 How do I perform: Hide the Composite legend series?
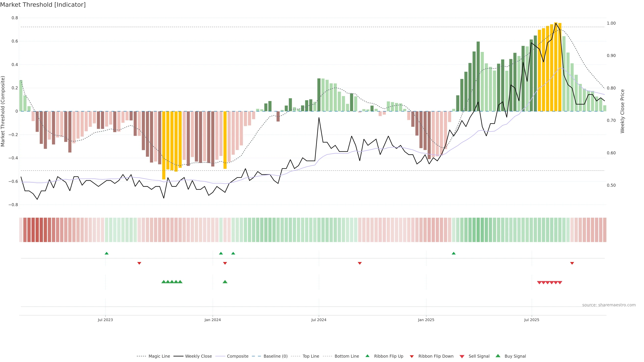(x=237, y=356)
